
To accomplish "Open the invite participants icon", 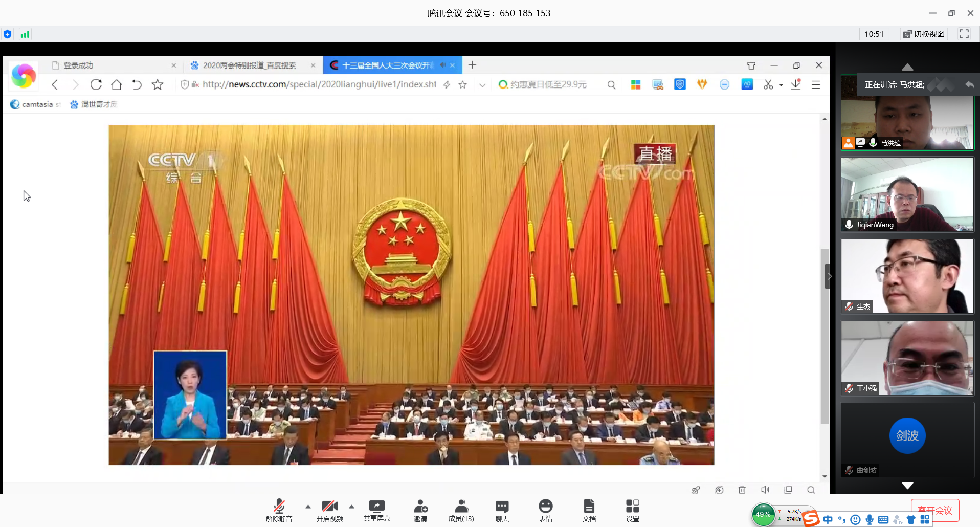I will 420,507.
